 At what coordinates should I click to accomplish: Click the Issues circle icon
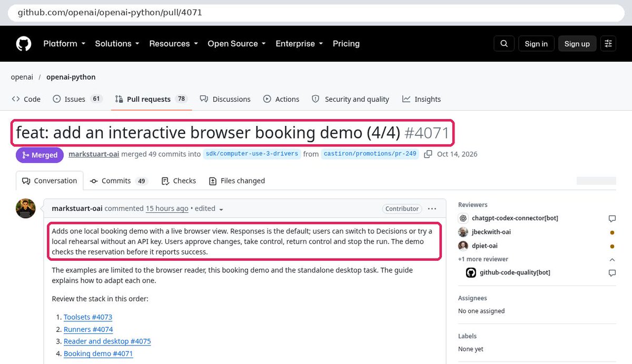[x=57, y=99]
